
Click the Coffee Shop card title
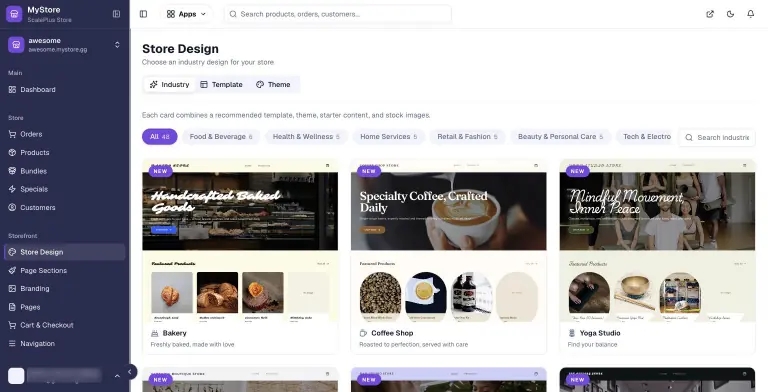tap(392, 333)
